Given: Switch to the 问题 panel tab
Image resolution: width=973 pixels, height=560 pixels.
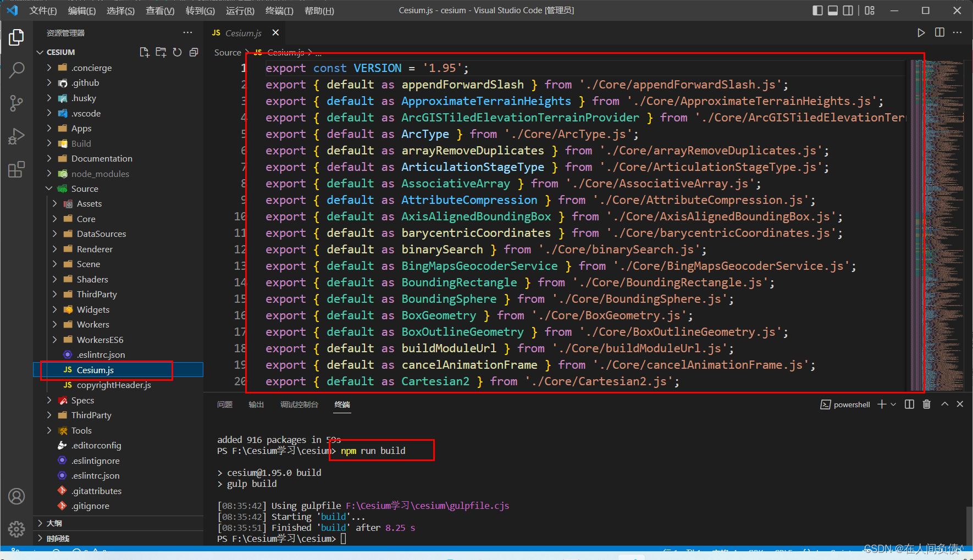Looking at the screenshot, I should tap(225, 404).
